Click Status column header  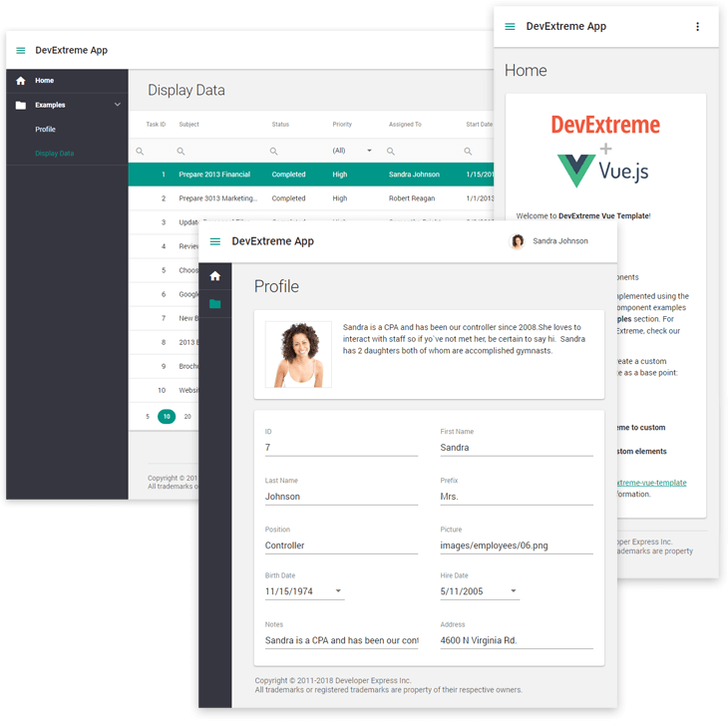click(280, 125)
